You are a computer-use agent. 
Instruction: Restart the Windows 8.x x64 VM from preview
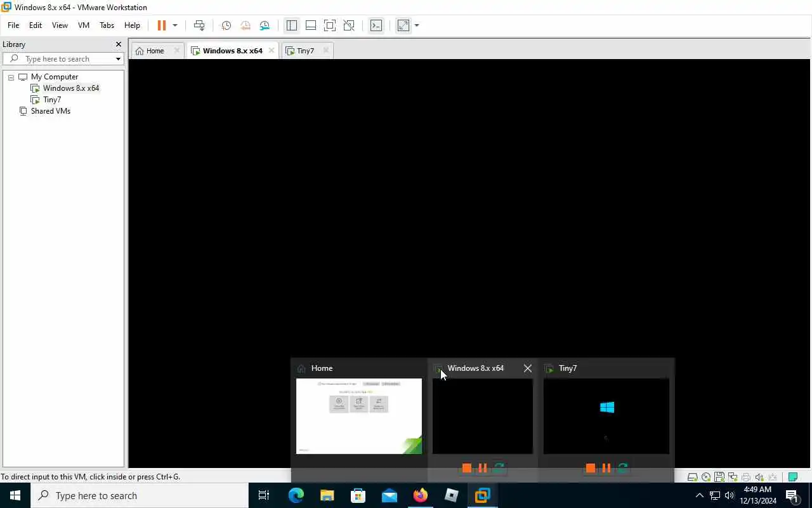[499, 468]
